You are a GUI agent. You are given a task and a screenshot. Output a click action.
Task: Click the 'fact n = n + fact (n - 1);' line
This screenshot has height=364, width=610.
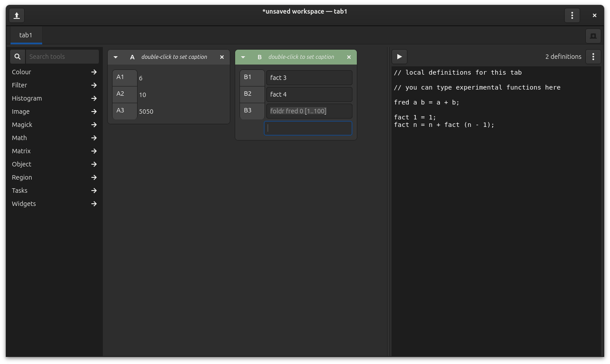coord(444,125)
